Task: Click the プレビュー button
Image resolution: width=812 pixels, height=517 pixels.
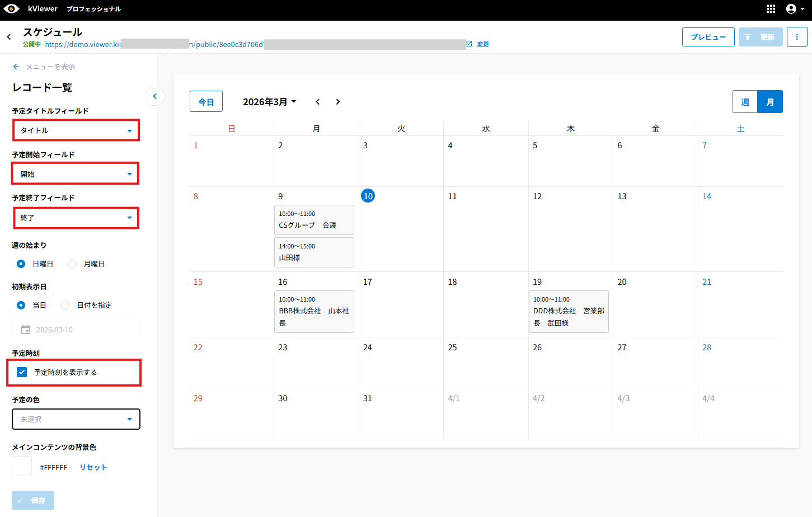Action: point(708,37)
